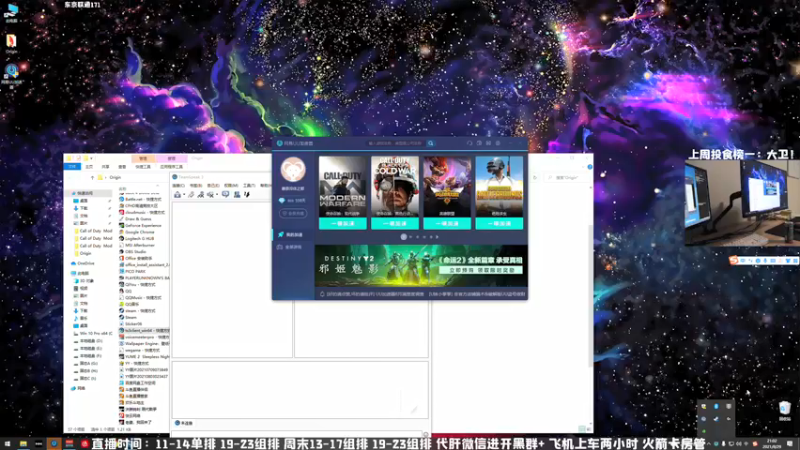Click the File Explorer vertical scrollbar
Screen dimensions: 800x450
tap(590, 296)
